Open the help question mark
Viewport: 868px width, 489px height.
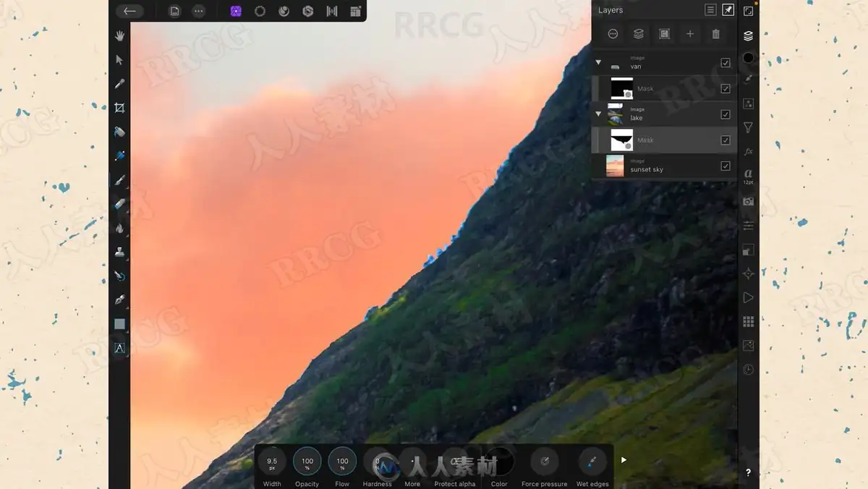click(749, 472)
